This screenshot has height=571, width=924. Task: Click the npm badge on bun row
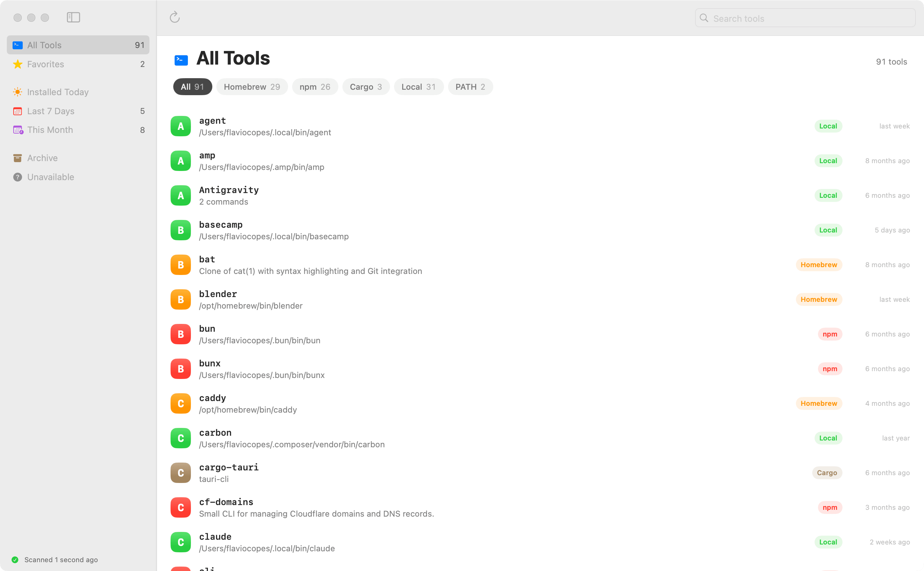pyautogui.click(x=830, y=334)
